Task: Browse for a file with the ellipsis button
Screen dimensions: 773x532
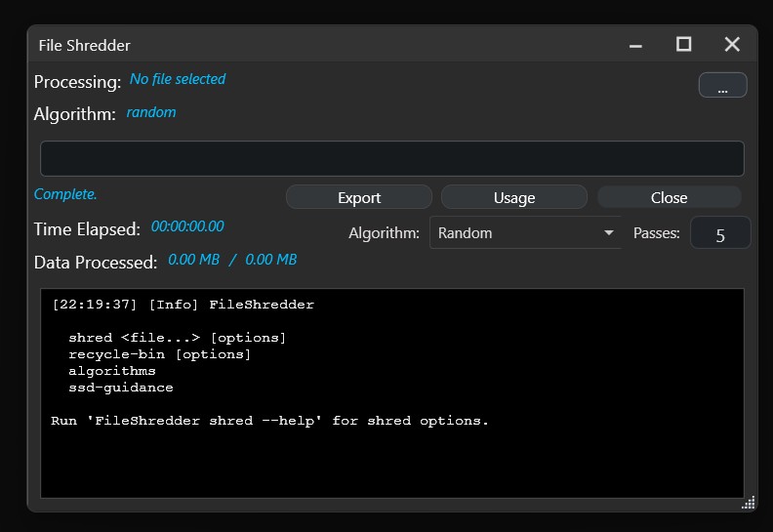Action: tap(722, 85)
